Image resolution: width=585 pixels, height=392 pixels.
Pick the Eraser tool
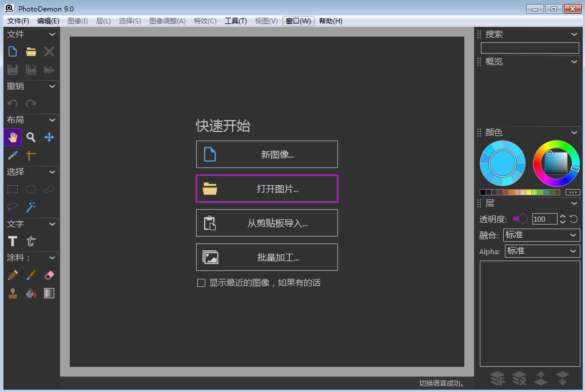coord(49,275)
